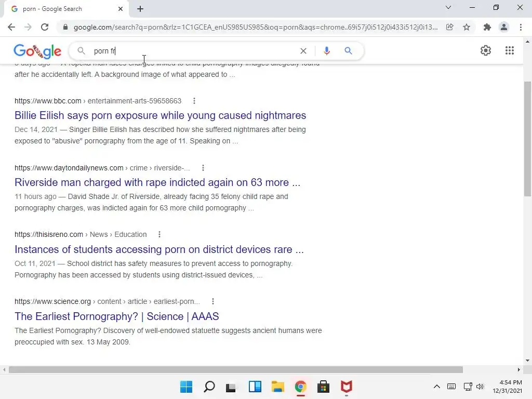This screenshot has width=532, height=399.
Task: Clear the search box with X
Action: (x=303, y=51)
